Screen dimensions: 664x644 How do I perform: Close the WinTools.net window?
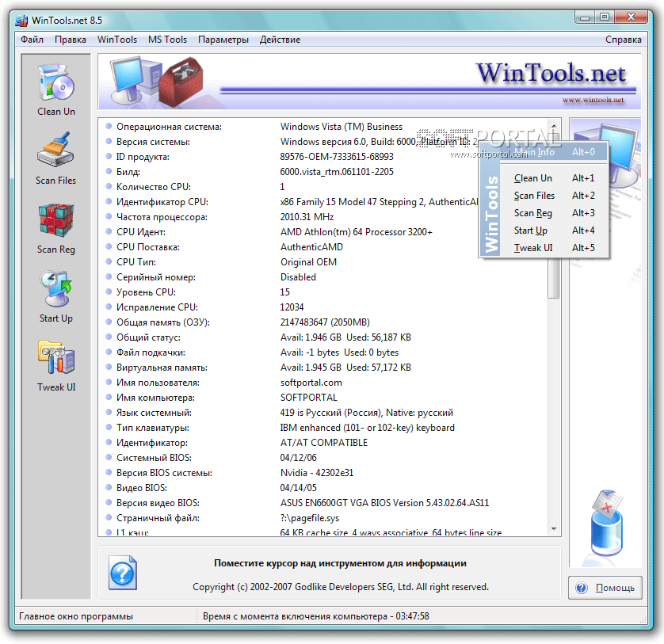(x=631, y=17)
